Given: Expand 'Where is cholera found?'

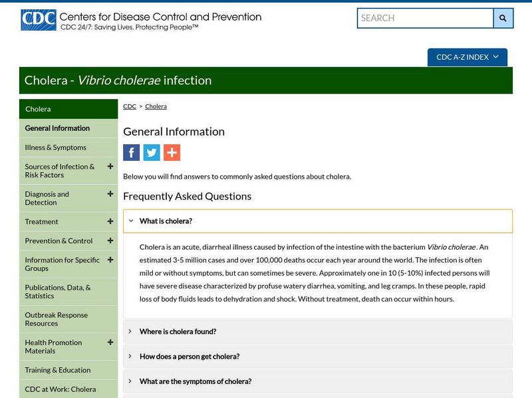Looking at the screenshot, I should (x=318, y=332).
